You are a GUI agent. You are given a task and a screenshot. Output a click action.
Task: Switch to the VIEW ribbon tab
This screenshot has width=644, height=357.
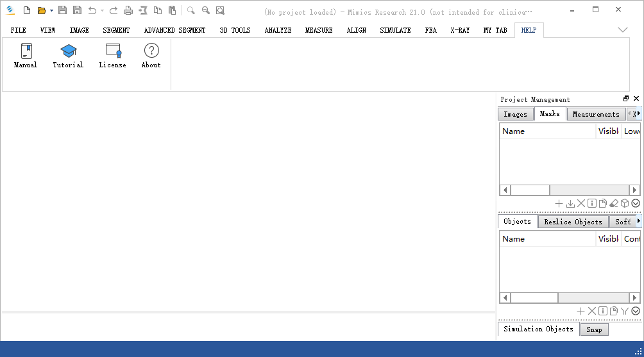click(x=48, y=30)
